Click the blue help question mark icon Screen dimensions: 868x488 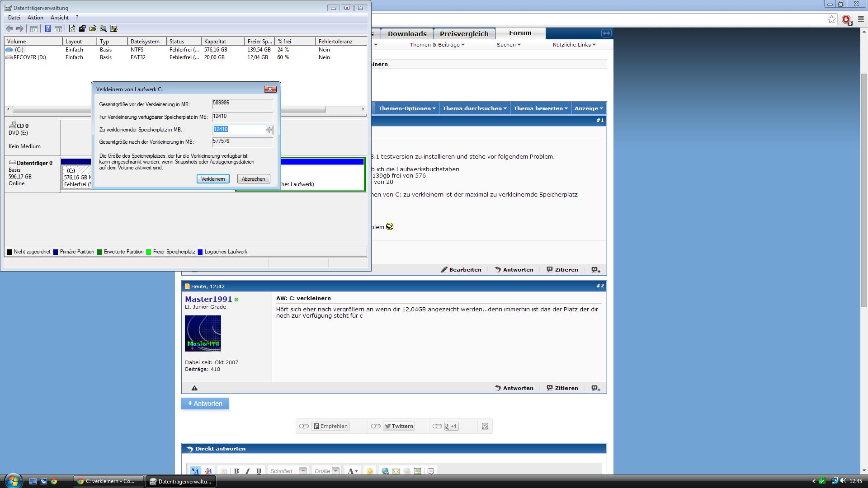(47, 29)
